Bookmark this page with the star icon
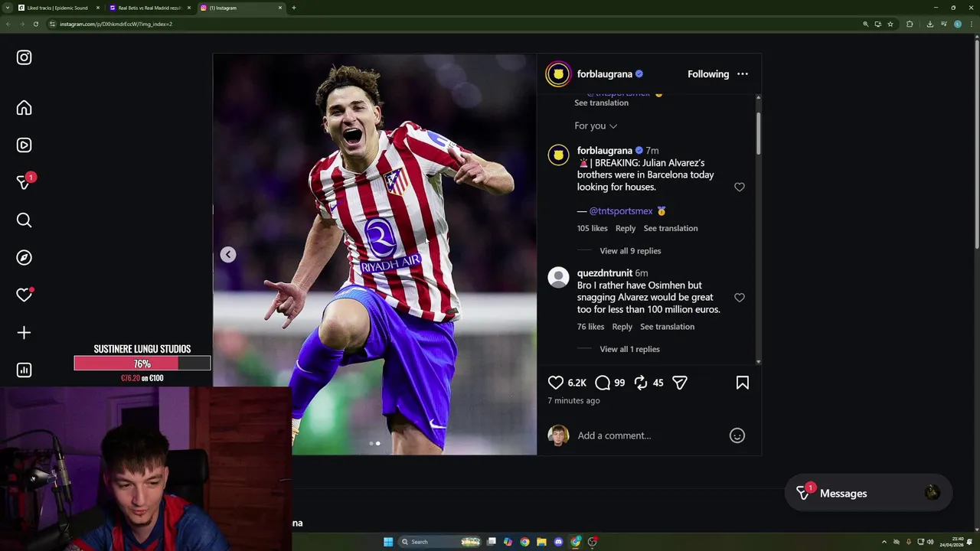The height and width of the screenshot is (551, 980). coord(890,24)
